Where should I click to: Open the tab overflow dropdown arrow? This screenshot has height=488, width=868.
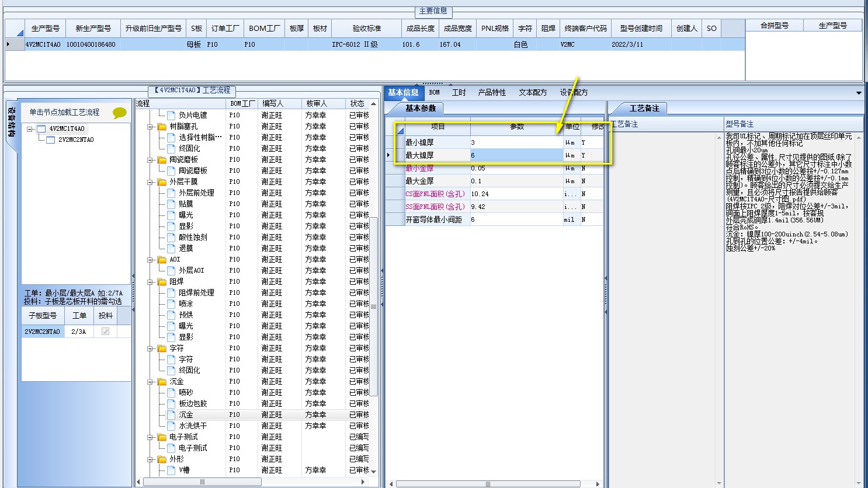point(859,93)
